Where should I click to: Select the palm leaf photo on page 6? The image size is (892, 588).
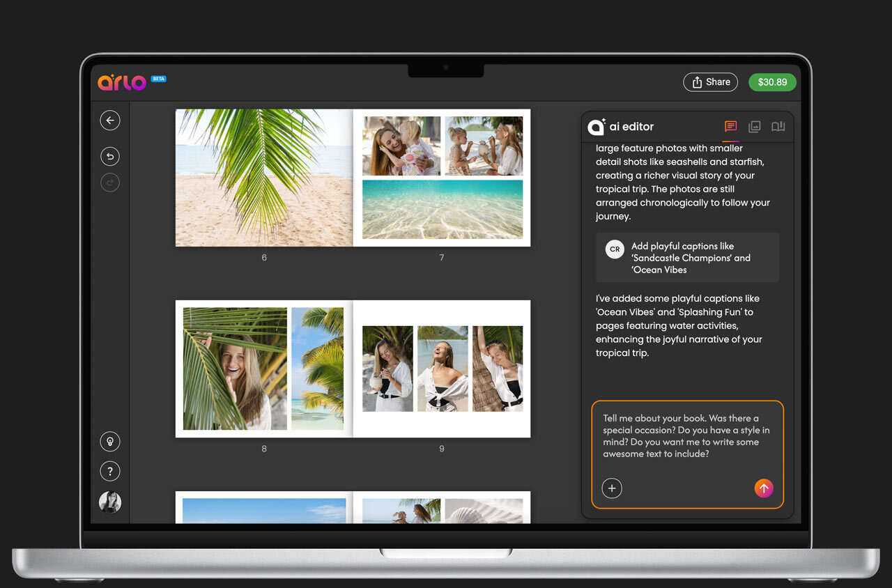pyautogui.click(x=264, y=178)
